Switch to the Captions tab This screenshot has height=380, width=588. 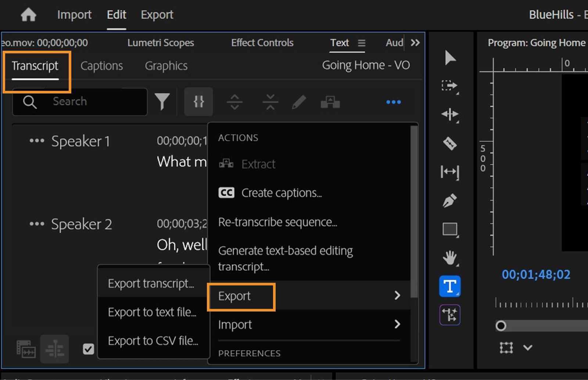[x=101, y=66]
